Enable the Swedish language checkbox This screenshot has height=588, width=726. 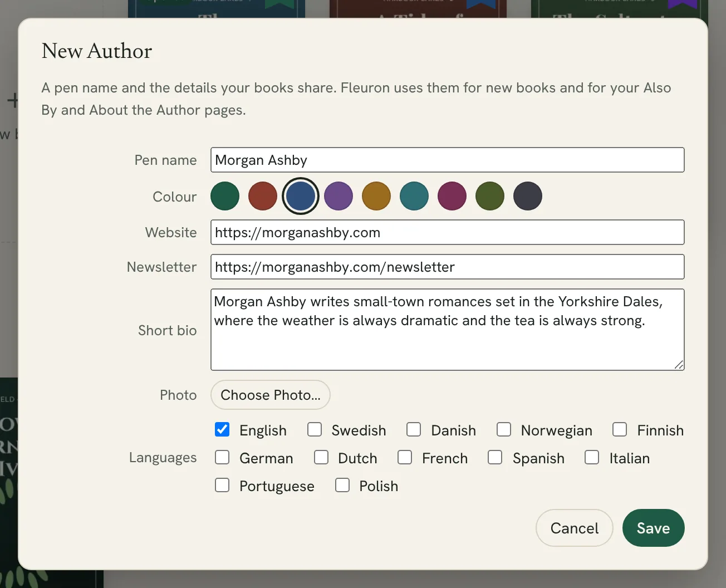[x=315, y=429]
